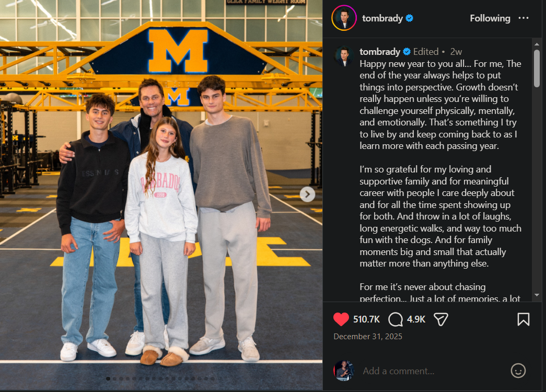Viewport: 546px width, 392px height.
Task: Click the verified badge beside header username
Action: [410, 18]
